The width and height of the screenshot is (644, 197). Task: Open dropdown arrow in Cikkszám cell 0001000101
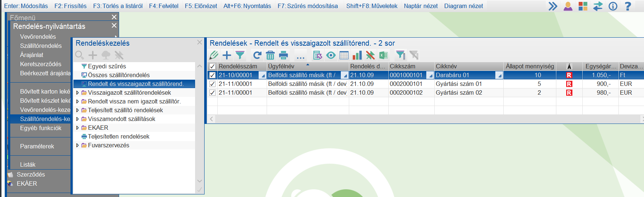point(430,75)
